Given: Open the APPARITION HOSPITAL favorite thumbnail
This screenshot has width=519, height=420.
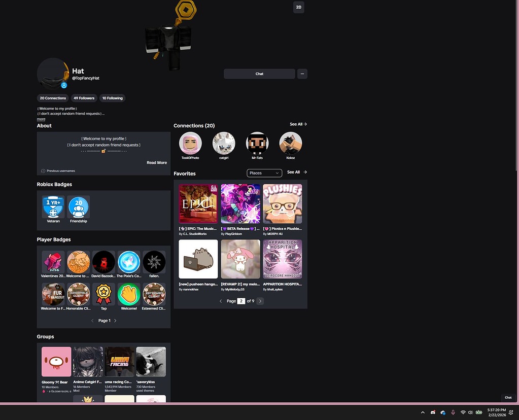Looking at the screenshot, I should pos(283,259).
